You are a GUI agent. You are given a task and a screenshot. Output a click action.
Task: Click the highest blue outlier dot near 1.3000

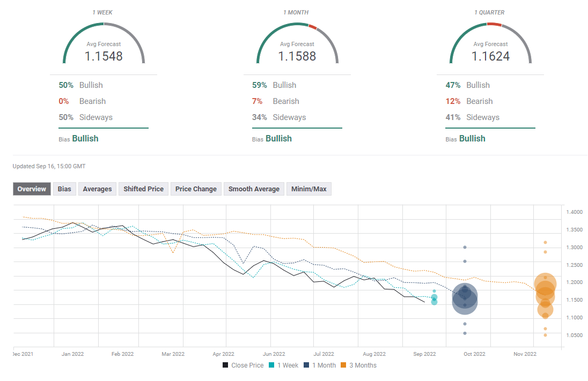(x=465, y=247)
